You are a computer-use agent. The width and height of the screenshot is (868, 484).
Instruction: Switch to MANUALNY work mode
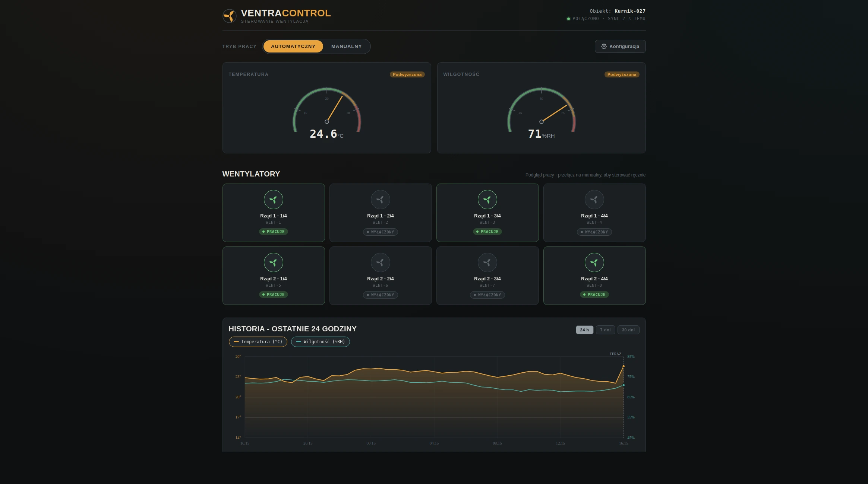coord(346,47)
